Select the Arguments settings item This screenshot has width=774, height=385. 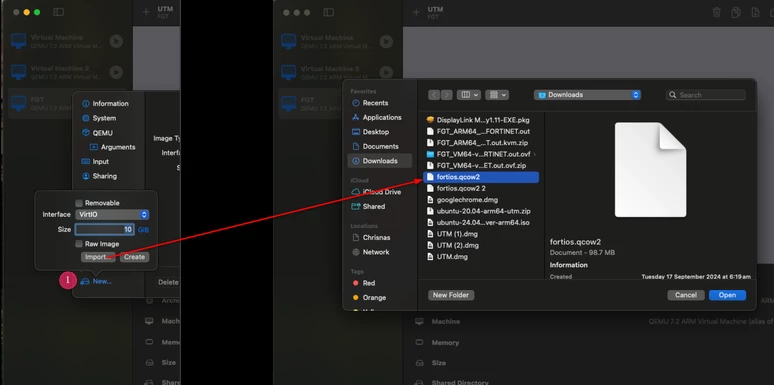coord(113,147)
